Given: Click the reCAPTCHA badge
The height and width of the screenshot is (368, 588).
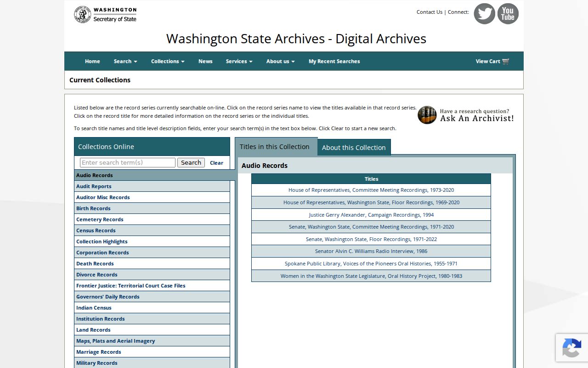Looking at the screenshot, I should pos(572,347).
